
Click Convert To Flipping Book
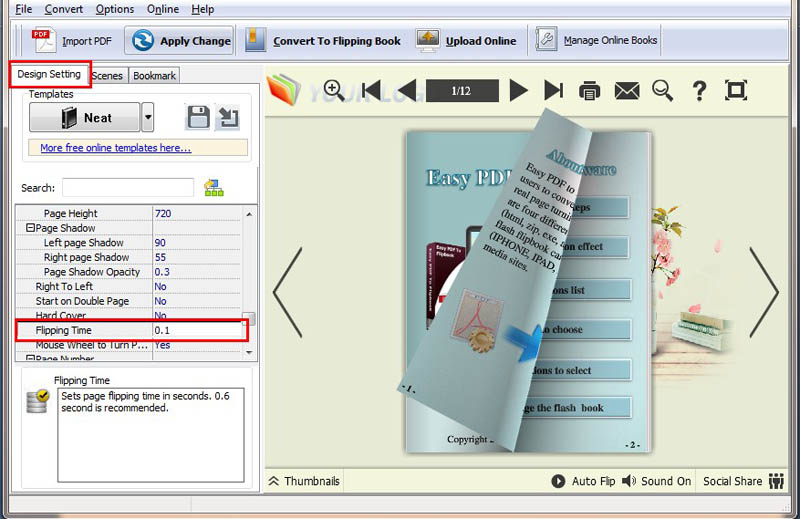pos(323,41)
